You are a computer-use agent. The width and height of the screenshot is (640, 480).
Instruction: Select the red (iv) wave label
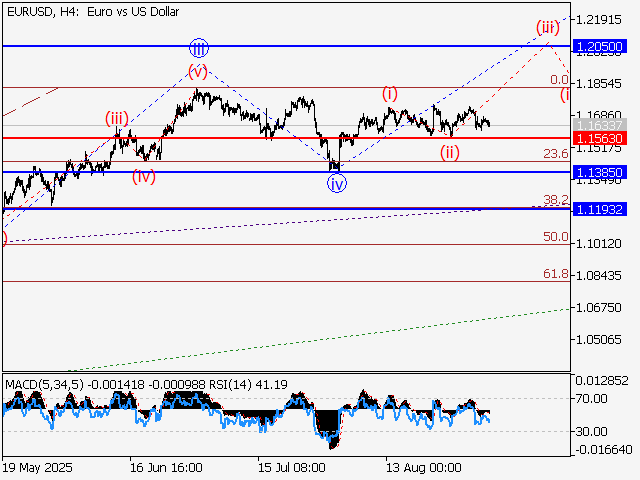click(144, 177)
